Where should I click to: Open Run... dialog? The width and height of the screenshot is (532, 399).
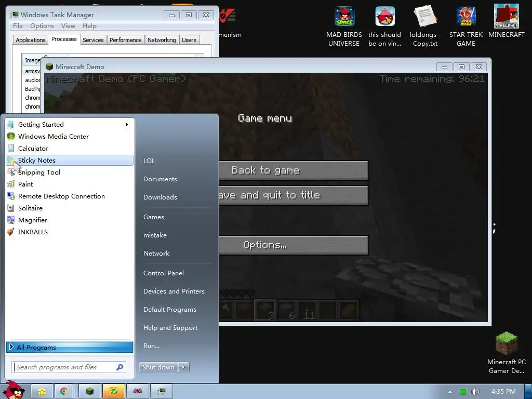(x=151, y=346)
